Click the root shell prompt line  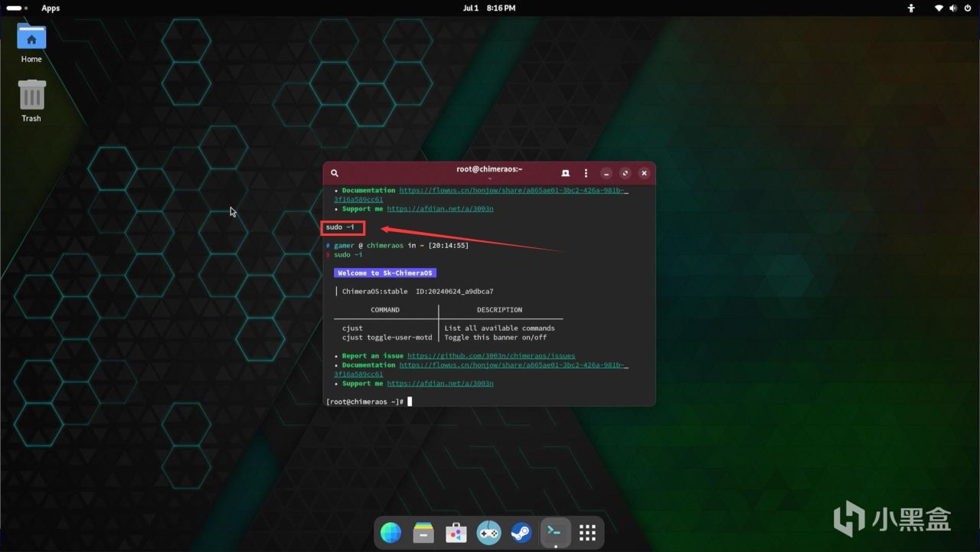coord(365,402)
